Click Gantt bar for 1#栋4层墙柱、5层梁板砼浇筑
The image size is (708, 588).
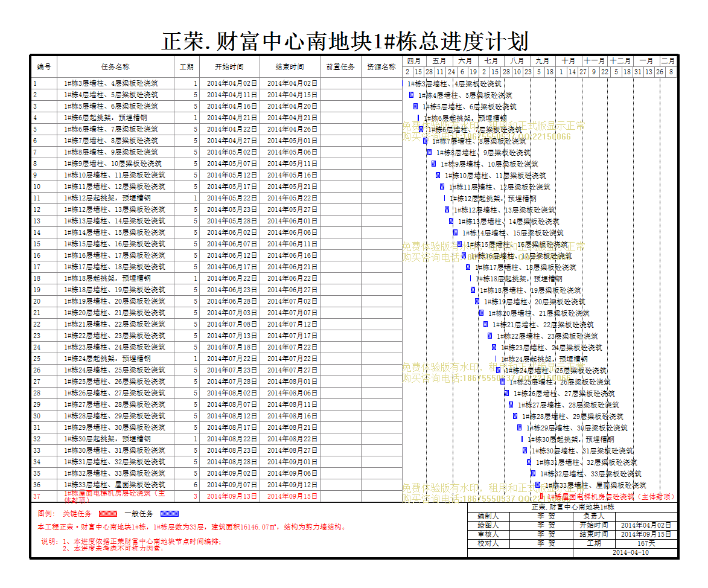click(412, 95)
